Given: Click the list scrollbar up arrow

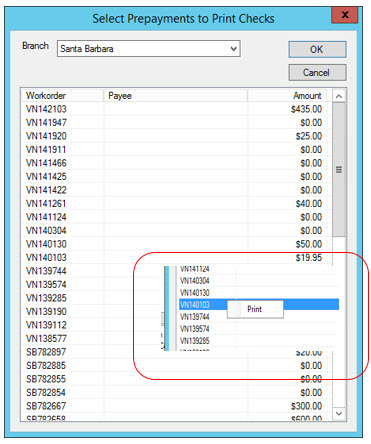Looking at the screenshot, I should coord(339,96).
